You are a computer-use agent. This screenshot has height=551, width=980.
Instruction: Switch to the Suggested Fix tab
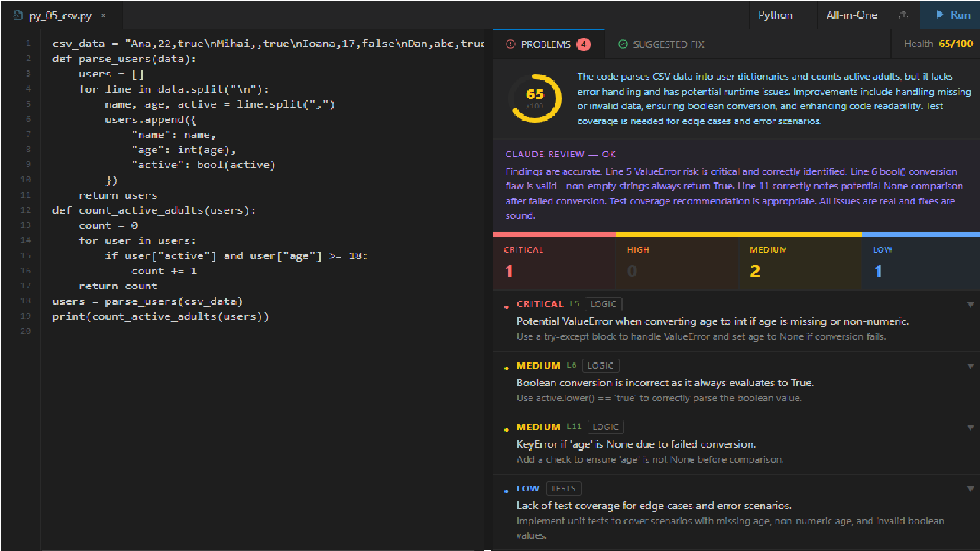pos(660,44)
